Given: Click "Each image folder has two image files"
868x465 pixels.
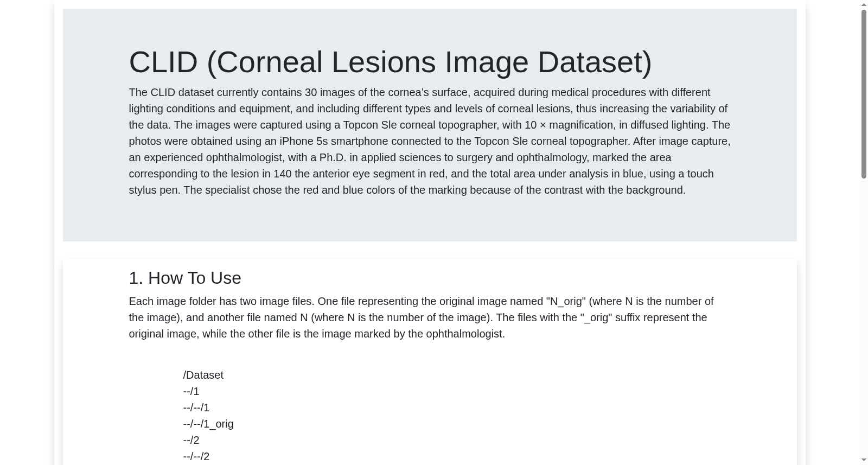Looking at the screenshot, I should tap(221, 301).
